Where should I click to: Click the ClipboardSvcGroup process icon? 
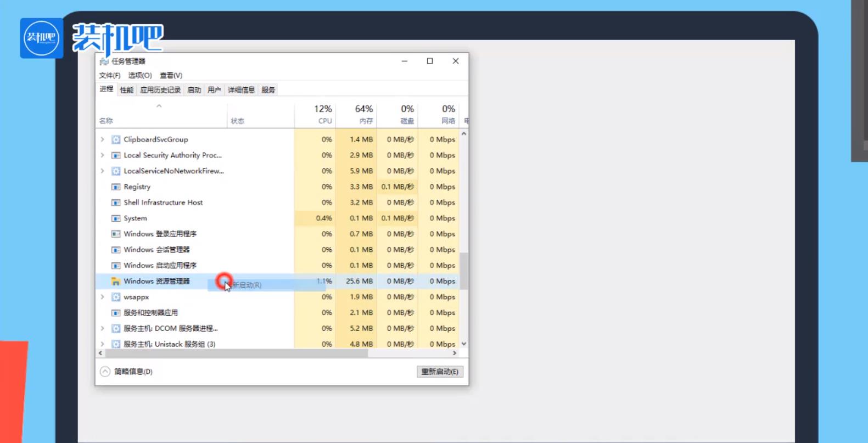pos(116,139)
